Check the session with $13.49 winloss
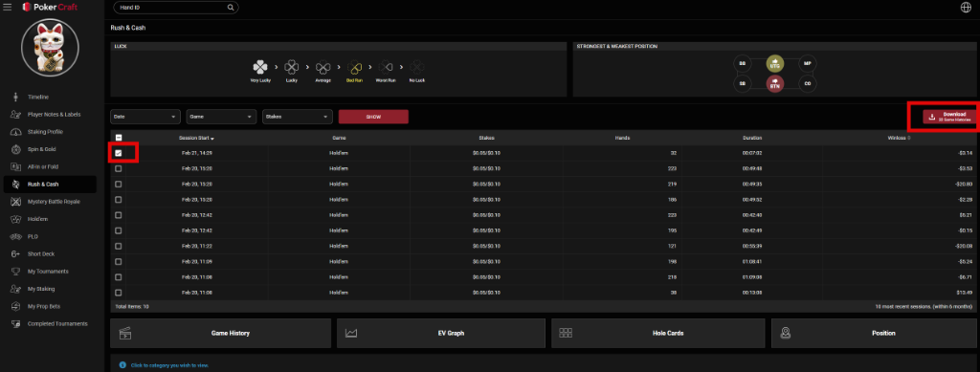Image resolution: width=980 pixels, height=372 pixels. click(119, 292)
